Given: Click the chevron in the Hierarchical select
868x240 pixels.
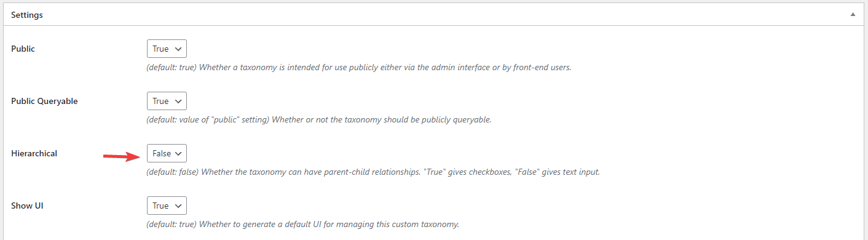Looking at the screenshot, I should point(178,153).
